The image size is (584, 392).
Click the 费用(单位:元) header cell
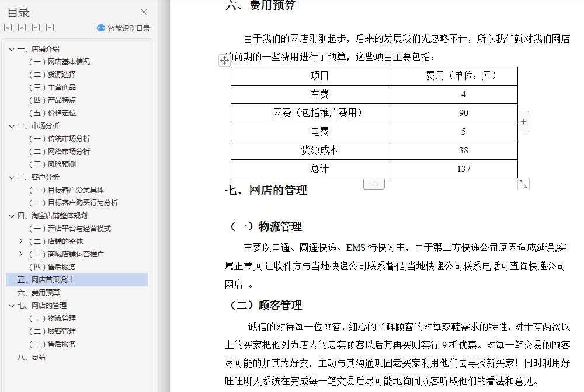click(454, 76)
